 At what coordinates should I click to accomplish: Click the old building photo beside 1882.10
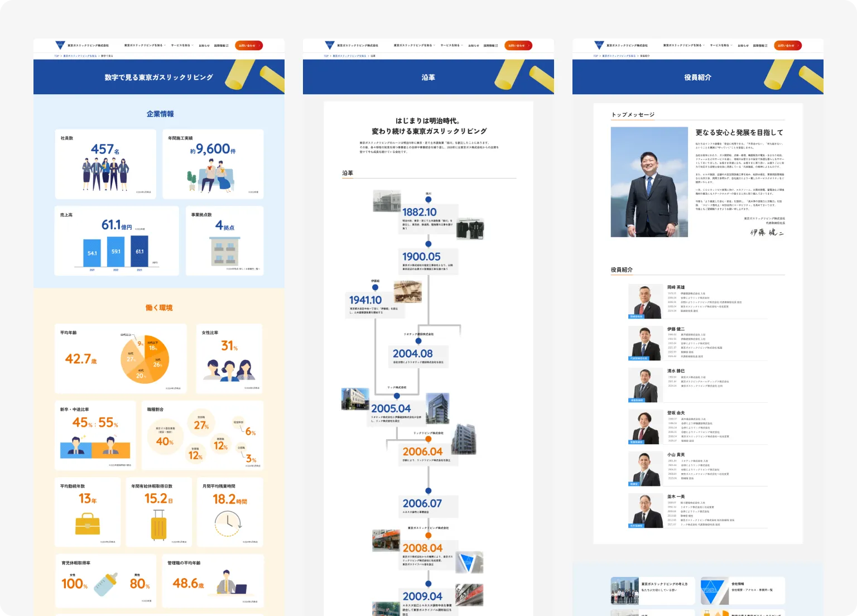tap(387, 200)
